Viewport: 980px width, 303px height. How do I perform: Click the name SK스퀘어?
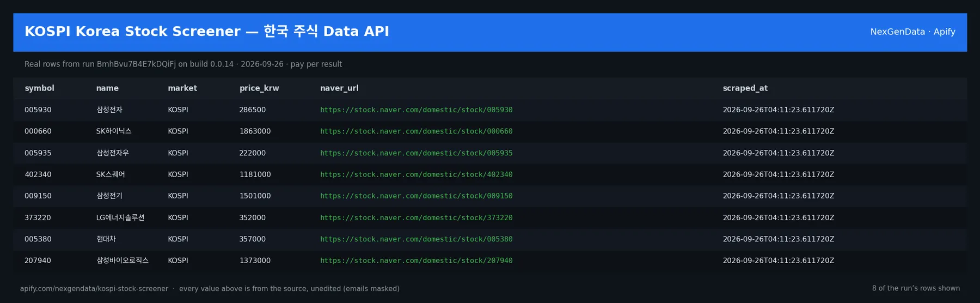(x=111, y=174)
